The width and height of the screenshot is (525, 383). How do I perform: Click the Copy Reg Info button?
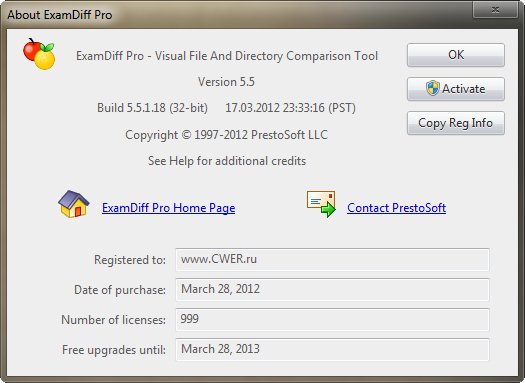456,123
